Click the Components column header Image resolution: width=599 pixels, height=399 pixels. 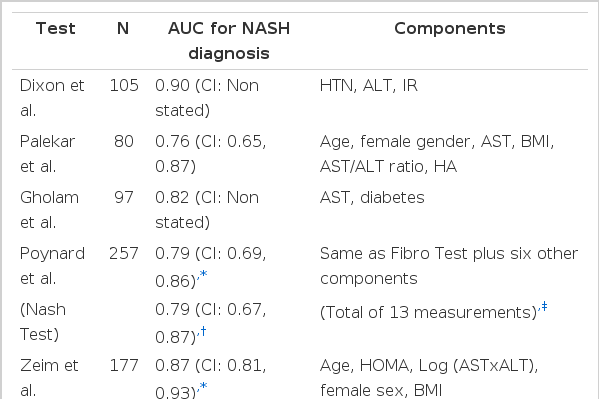pyautogui.click(x=450, y=29)
